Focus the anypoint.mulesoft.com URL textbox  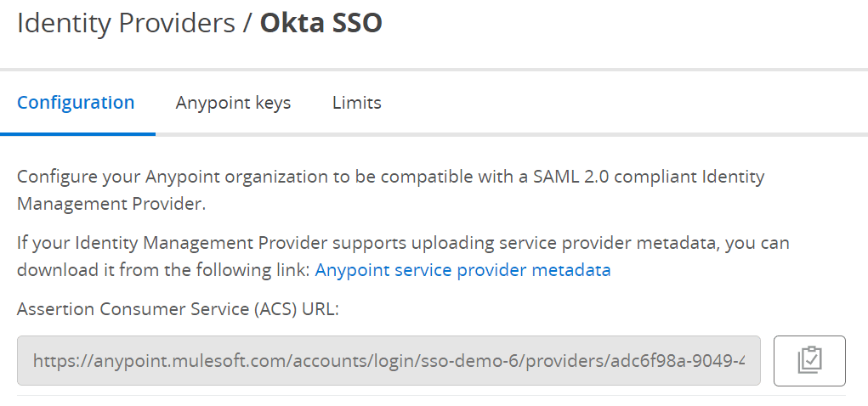click(x=389, y=361)
